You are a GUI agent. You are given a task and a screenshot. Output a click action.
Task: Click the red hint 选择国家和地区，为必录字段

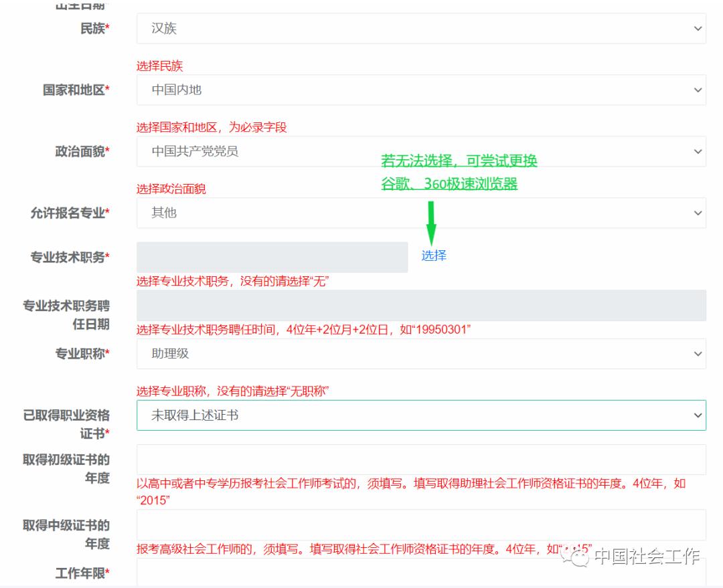point(212,127)
